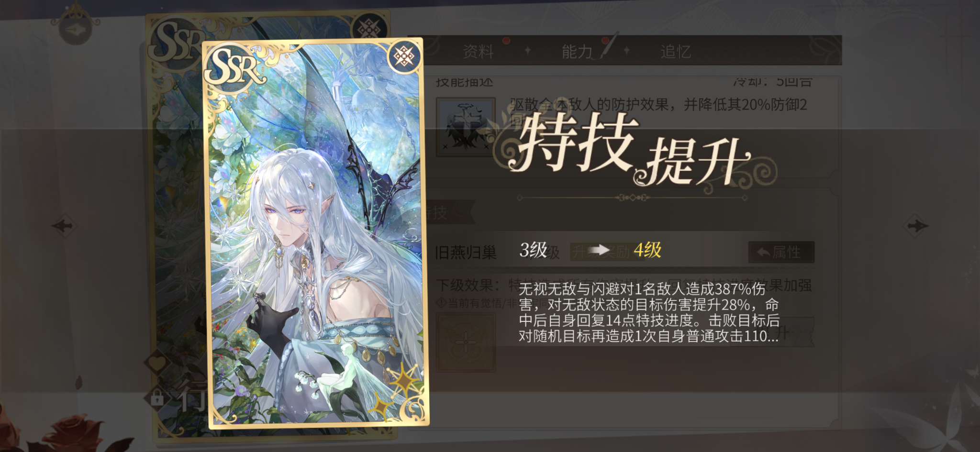The image size is (980, 452).
Task: Click the front card's element emblem
Action: pyautogui.click(x=404, y=56)
